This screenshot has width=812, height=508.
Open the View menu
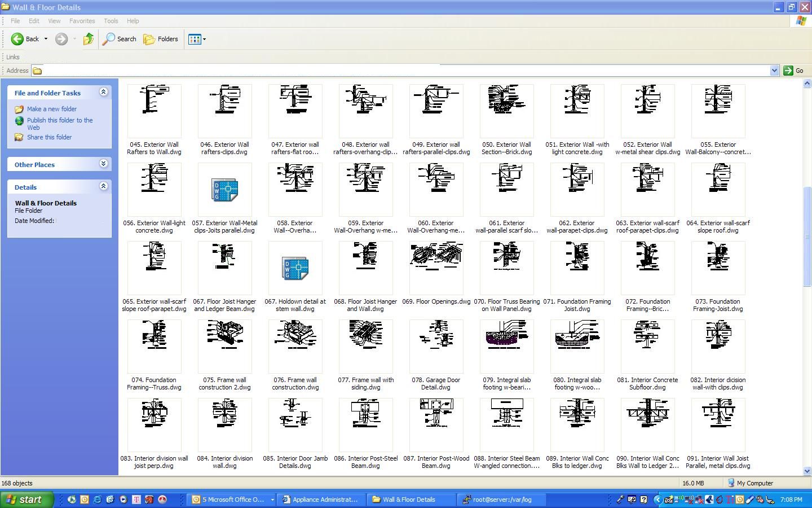click(x=54, y=21)
